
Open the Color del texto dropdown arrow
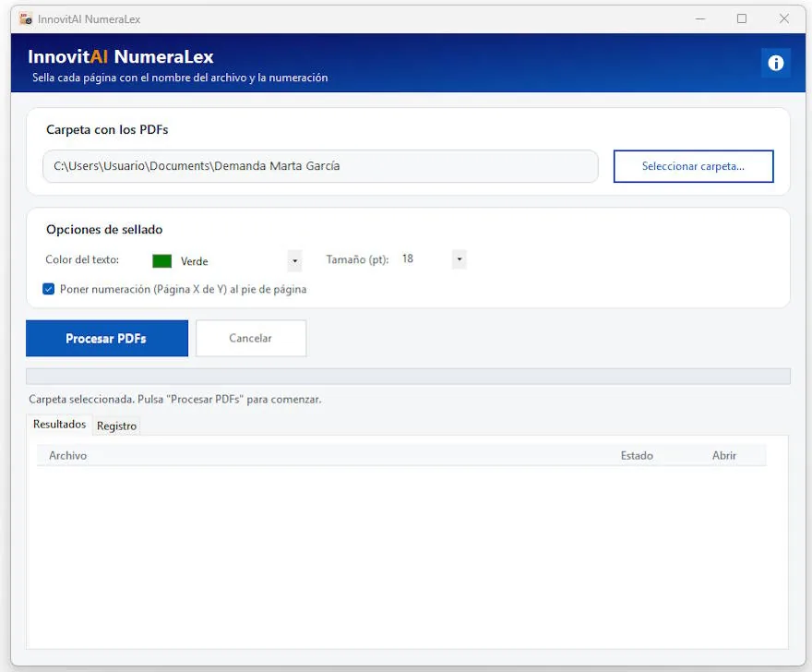tap(294, 260)
